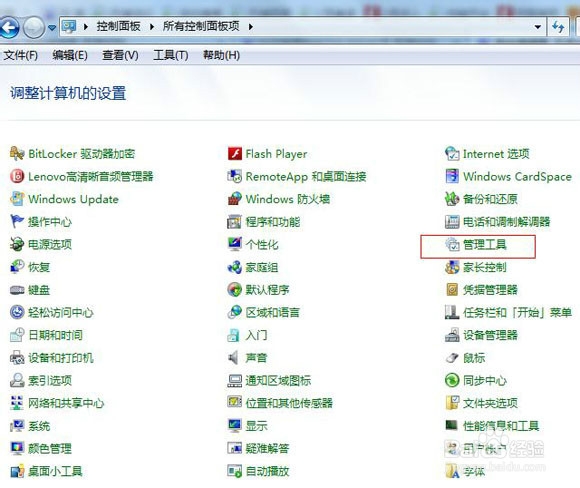The height and width of the screenshot is (488, 580).
Task: Click the Windows CardSpace icon
Action: 452,176
